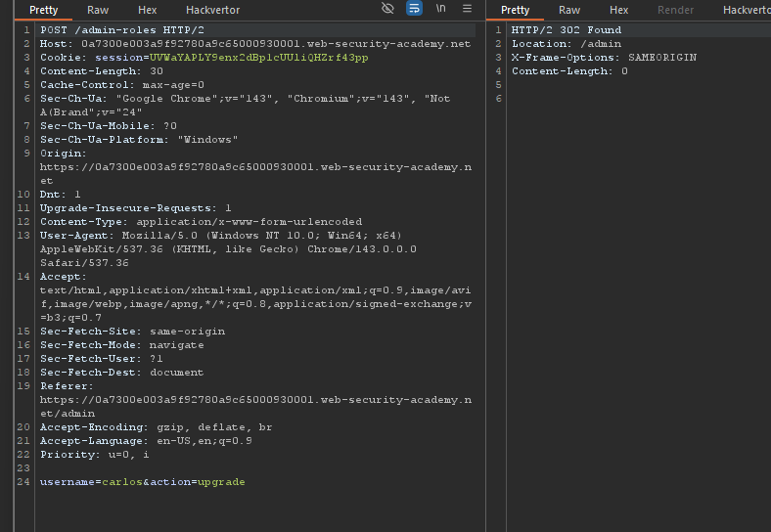The image size is (771, 532).
Task: Open request Hackvertor tab
Action: tap(213, 10)
